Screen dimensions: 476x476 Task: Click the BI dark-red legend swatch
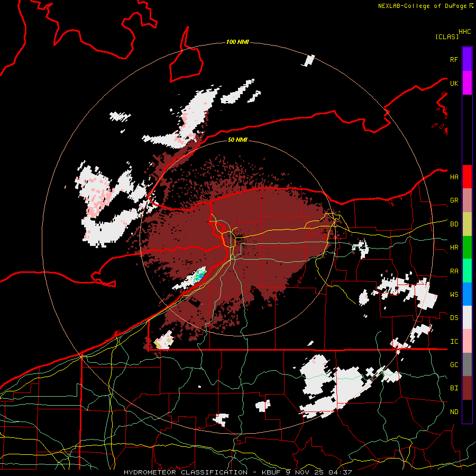467,388
